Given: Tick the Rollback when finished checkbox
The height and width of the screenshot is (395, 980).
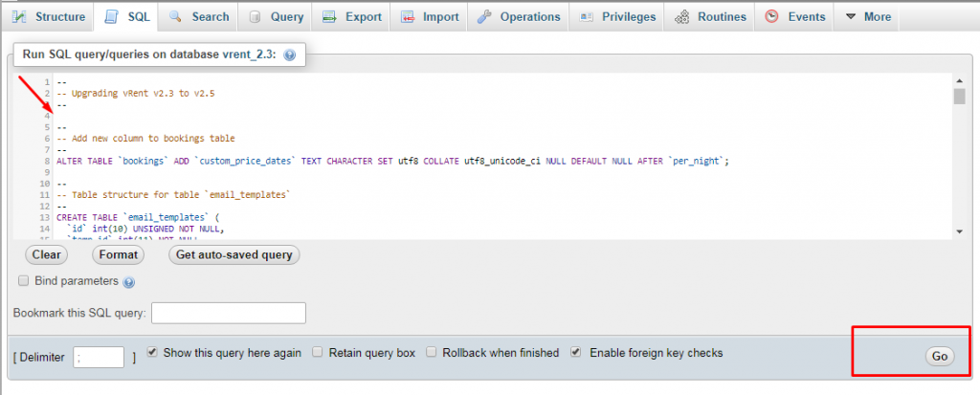Looking at the screenshot, I should click(432, 353).
